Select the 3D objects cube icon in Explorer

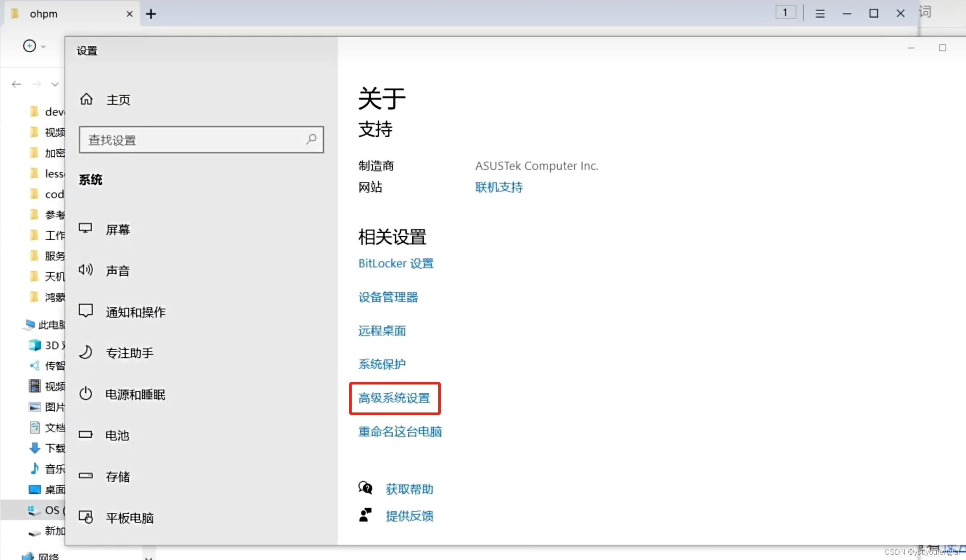[x=35, y=345]
